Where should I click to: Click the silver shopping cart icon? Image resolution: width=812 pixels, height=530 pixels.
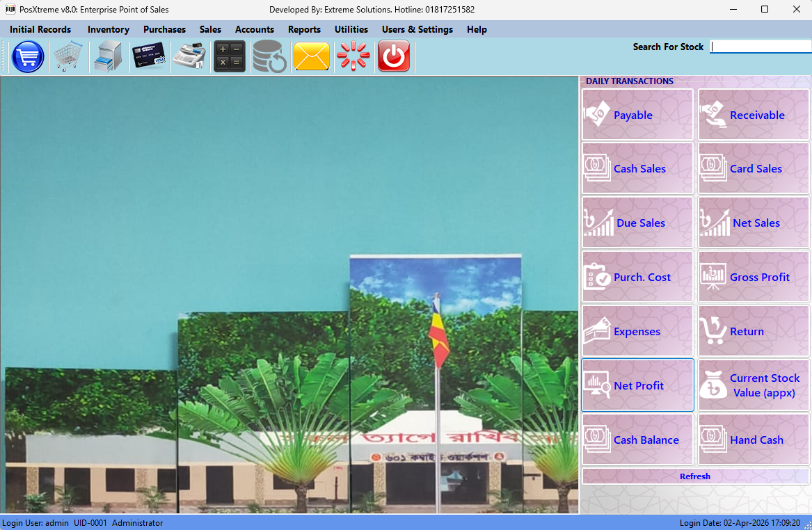click(68, 56)
